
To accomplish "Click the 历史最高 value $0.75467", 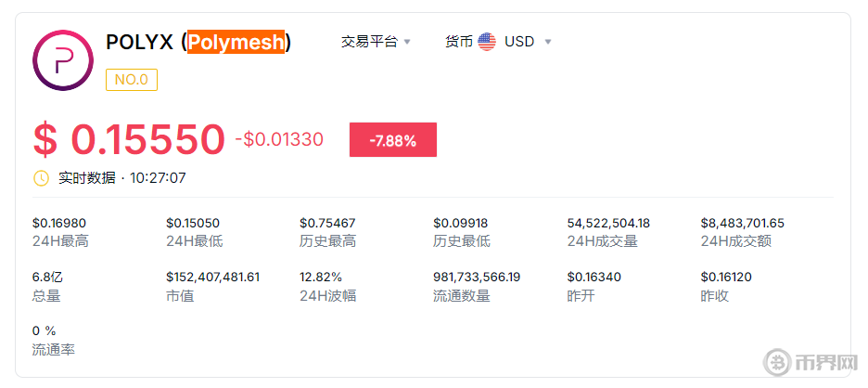I will (327, 223).
